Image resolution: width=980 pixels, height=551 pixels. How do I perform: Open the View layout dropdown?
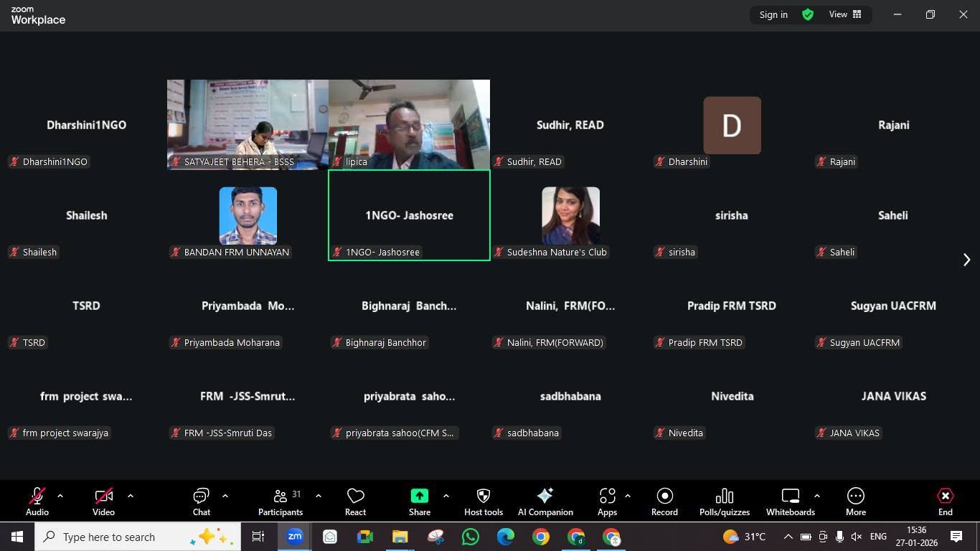pyautogui.click(x=845, y=14)
